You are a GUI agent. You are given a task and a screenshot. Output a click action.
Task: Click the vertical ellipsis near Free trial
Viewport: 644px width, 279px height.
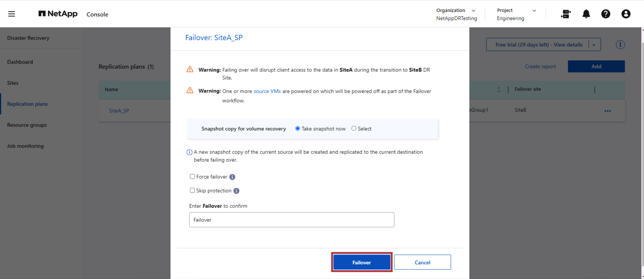[620, 45]
